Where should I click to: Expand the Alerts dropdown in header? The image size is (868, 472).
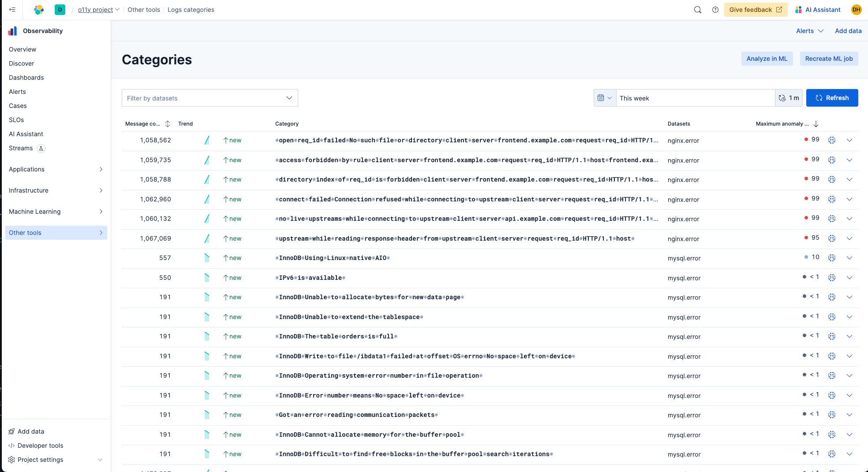point(809,31)
